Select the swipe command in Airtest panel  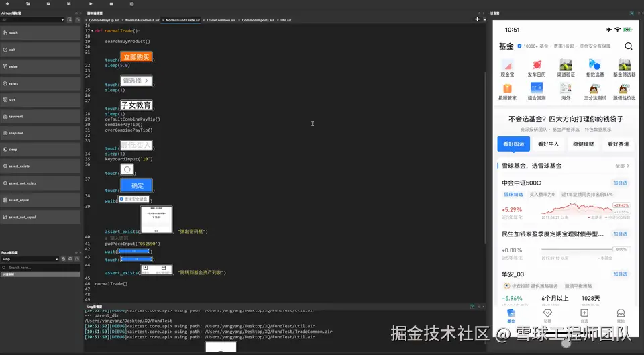pyautogui.click(x=40, y=66)
